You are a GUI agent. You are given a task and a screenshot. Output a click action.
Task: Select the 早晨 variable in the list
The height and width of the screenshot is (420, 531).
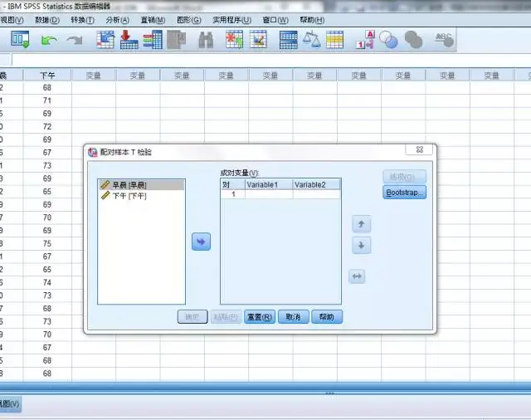coord(129,185)
